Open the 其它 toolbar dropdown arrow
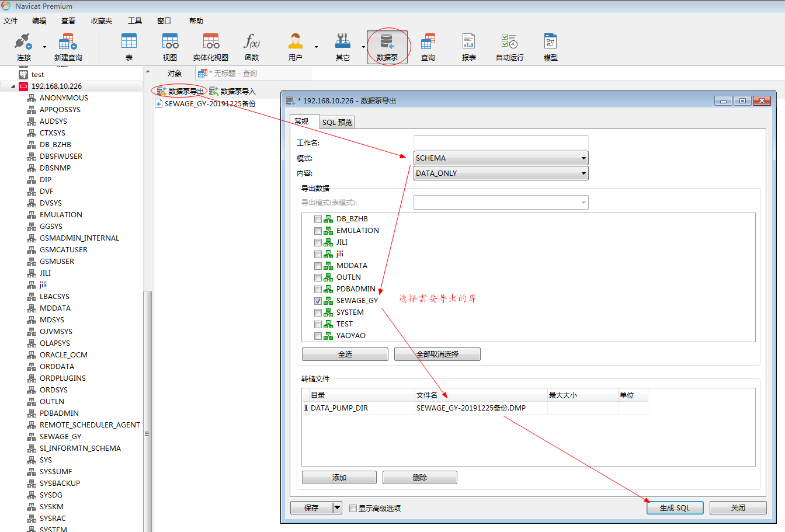This screenshot has height=532, width=785. [363, 47]
